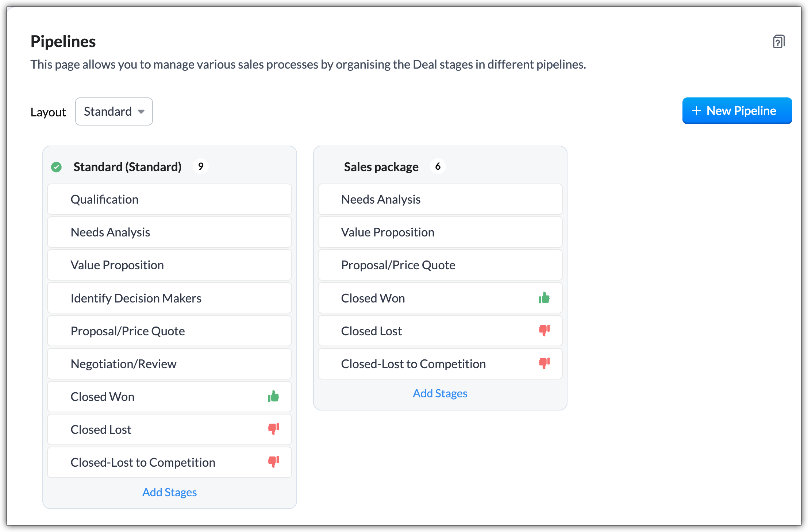
Task: Click the stage count badge showing 9
Action: click(x=201, y=166)
